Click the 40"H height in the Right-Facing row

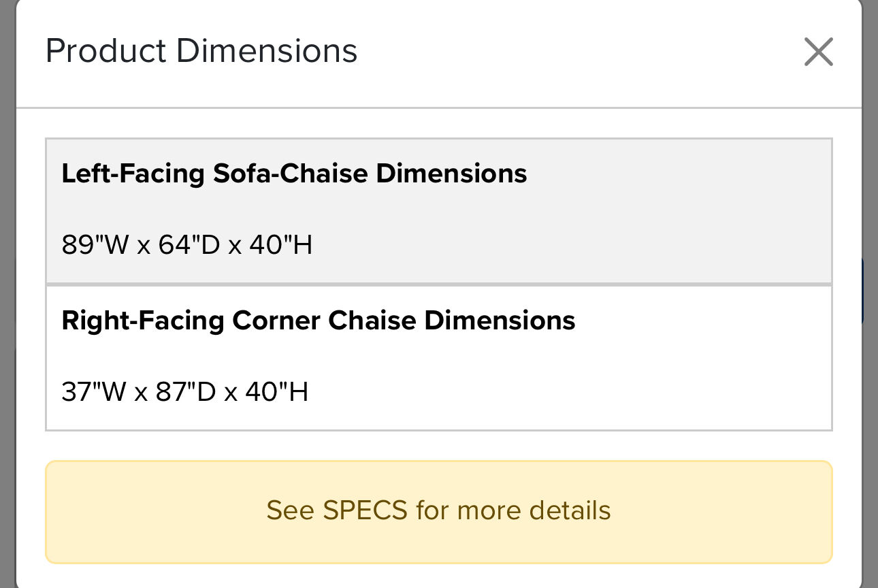(x=278, y=392)
